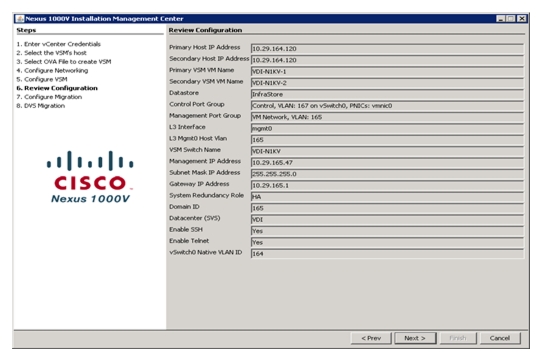
Task: Click the Gateway IP Address field
Action: point(388,185)
